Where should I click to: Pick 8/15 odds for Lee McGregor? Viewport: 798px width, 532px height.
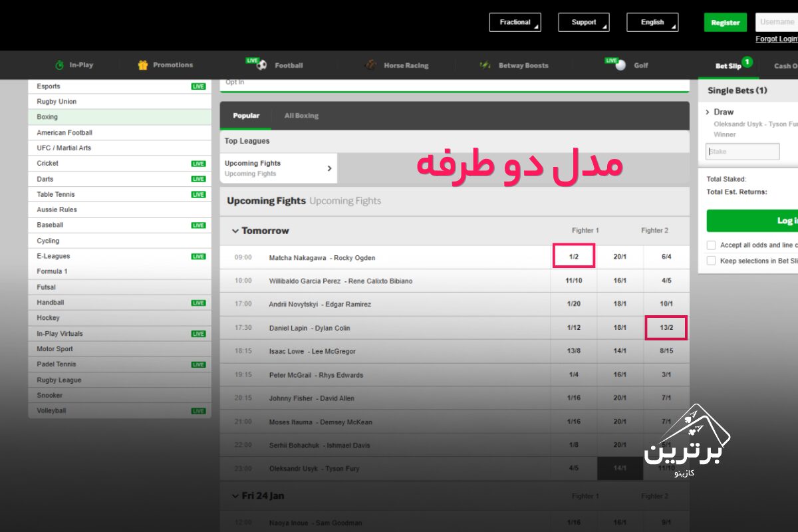pos(666,351)
